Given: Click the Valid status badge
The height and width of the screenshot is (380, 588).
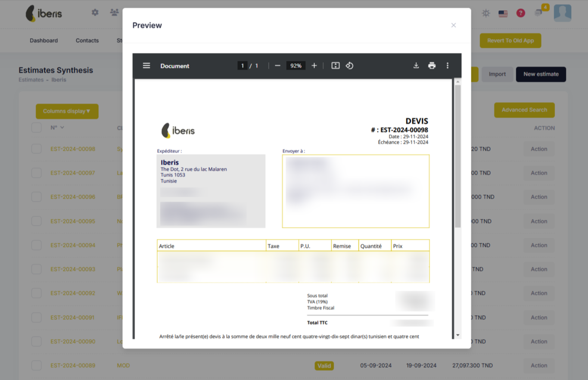Looking at the screenshot, I should point(324,366).
